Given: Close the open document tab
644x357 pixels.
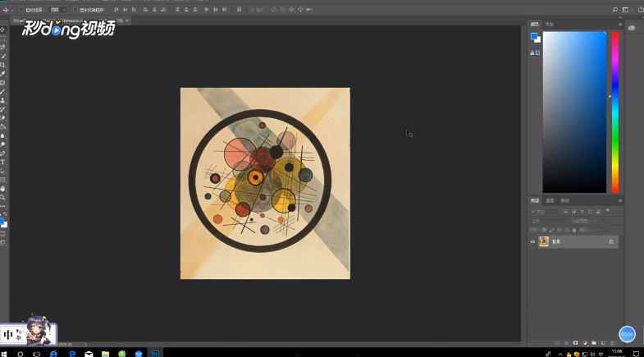Looking at the screenshot, I should (127, 21).
